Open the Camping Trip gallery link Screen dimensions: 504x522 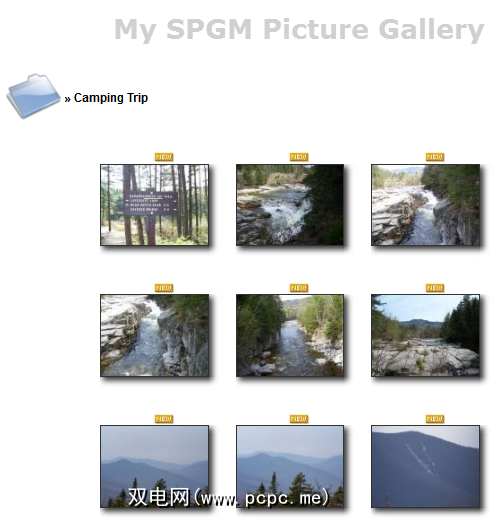[111, 98]
